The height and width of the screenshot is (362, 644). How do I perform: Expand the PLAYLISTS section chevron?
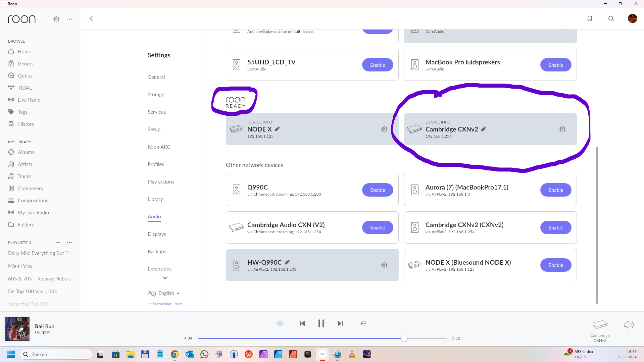point(30,242)
